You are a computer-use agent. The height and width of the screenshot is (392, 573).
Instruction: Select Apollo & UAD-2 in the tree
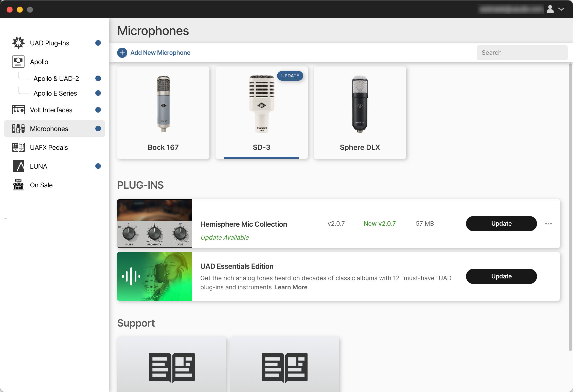click(56, 78)
